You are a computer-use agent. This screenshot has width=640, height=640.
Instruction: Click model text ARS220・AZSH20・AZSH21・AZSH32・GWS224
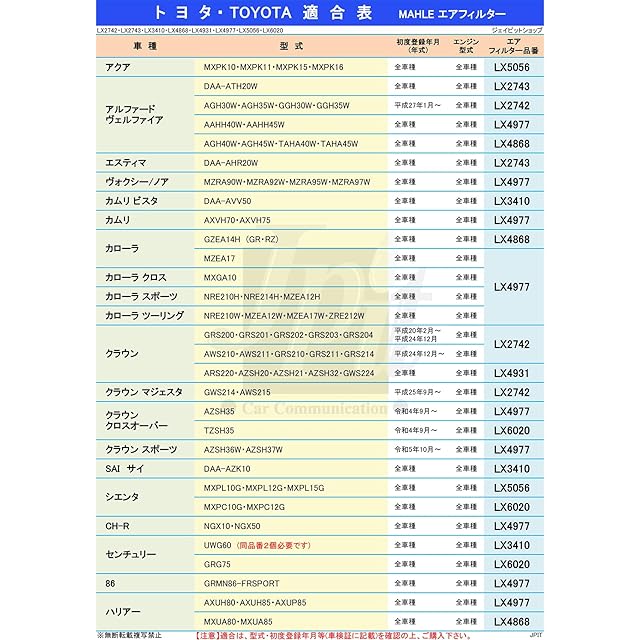(289, 373)
